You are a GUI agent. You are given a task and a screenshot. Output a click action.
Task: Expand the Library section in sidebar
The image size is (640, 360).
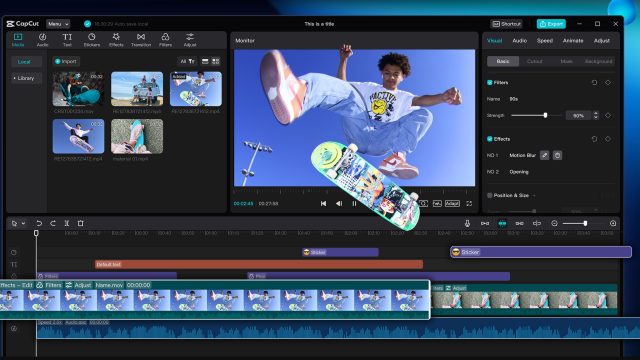tap(24, 78)
